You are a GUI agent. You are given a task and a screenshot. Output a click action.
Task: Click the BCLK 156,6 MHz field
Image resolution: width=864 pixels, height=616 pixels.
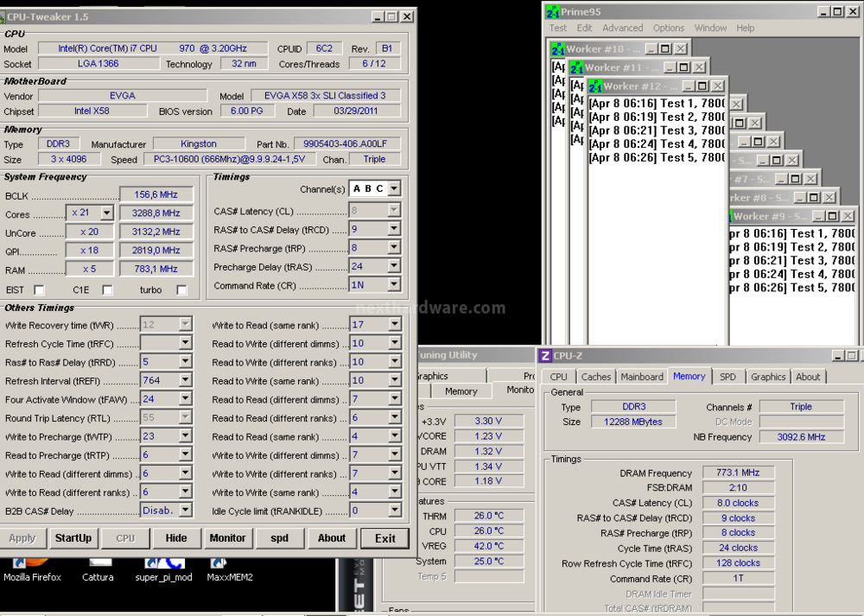pyautogui.click(x=156, y=194)
